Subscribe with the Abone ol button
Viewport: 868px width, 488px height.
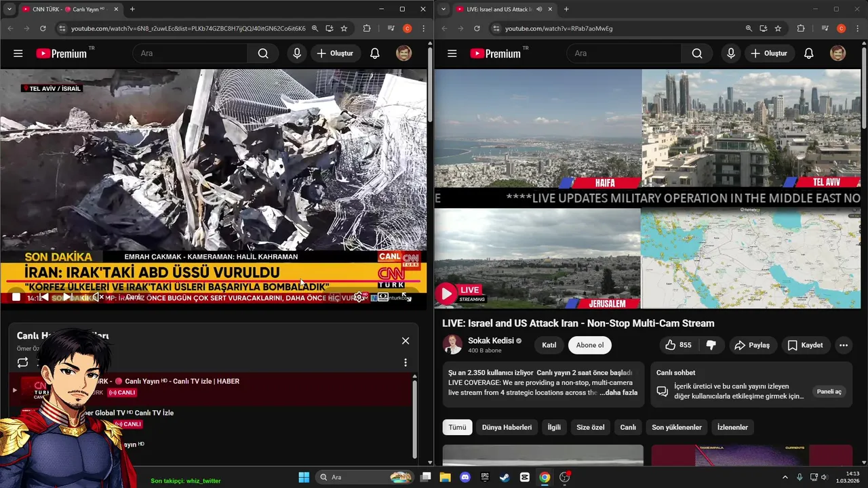590,345
